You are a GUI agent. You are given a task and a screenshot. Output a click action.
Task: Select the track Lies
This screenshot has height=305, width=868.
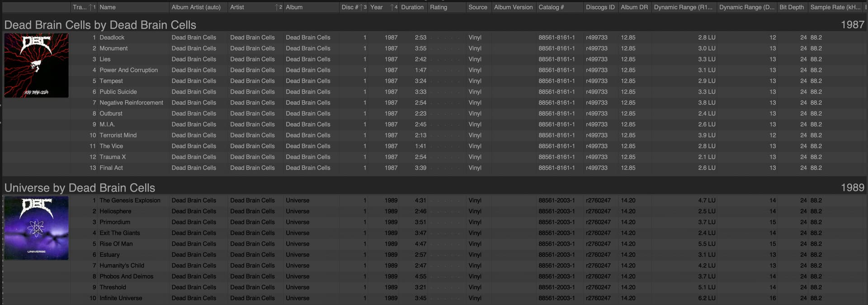(x=105, y=59)
